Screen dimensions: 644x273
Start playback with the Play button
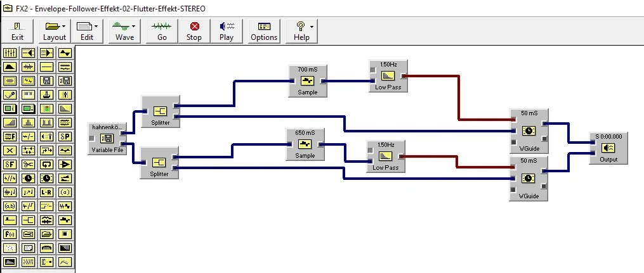coord(227,31)
